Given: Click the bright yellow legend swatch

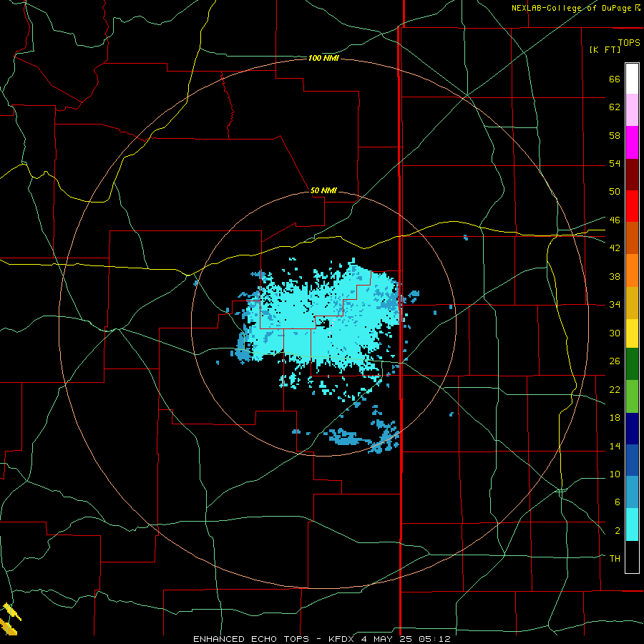Looking at the screenshot, I should click(x=632, y=333).
